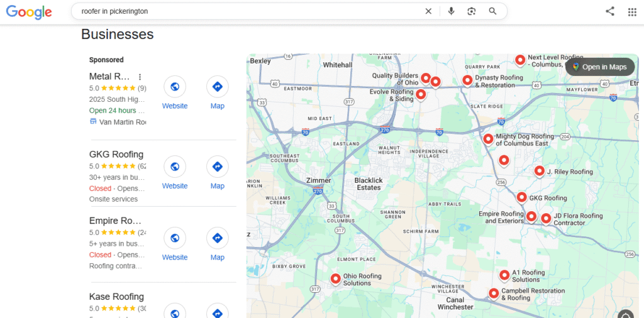The image size is (644, 318).
Task: Clear the search box text
Action: click(x=428, y=11)
